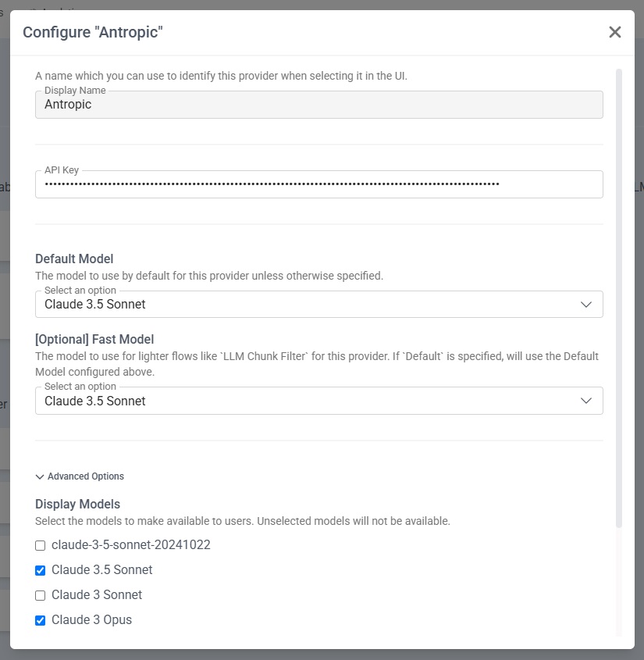Click the "Antropic" text in Display Name
Image resolution: width=644 pixels, height=660 pixels.
68,105
